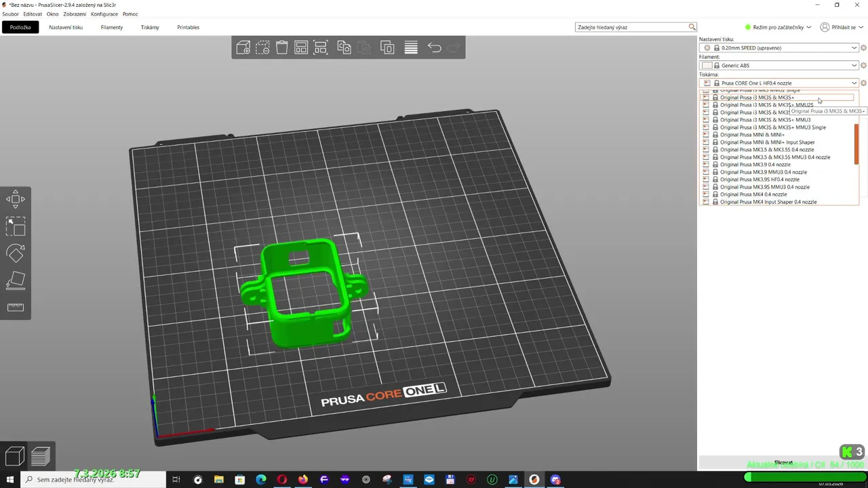
Task: Open the Zobrazení menu
Action: point(75,14)
